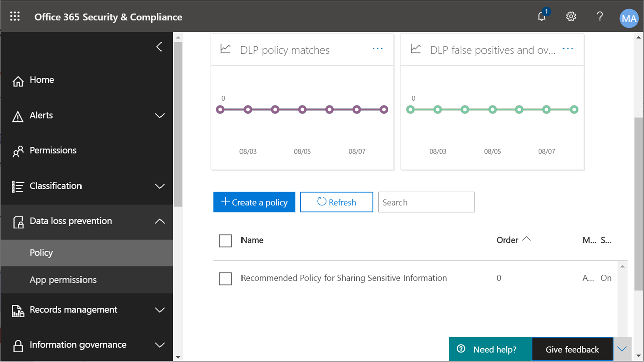
Task: Click the DLP false positives chart icon
Action: 416,49
